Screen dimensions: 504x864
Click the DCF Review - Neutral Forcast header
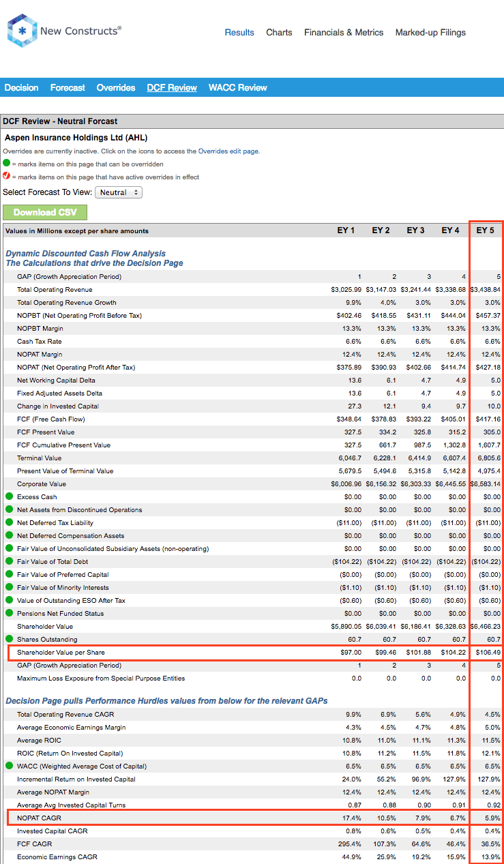coord(60,121)
